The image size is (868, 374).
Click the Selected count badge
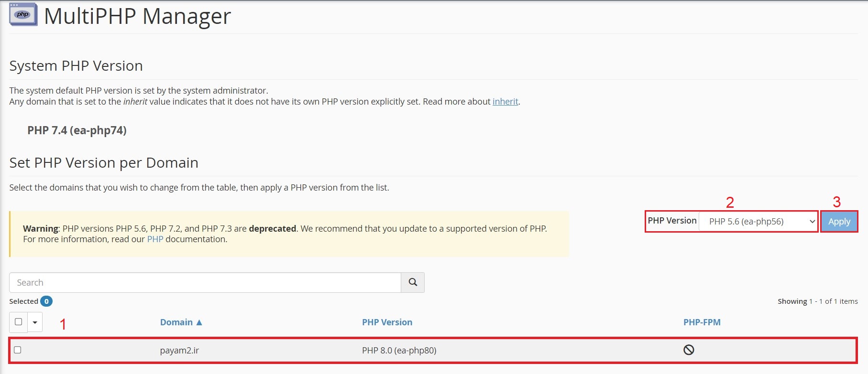45,301
